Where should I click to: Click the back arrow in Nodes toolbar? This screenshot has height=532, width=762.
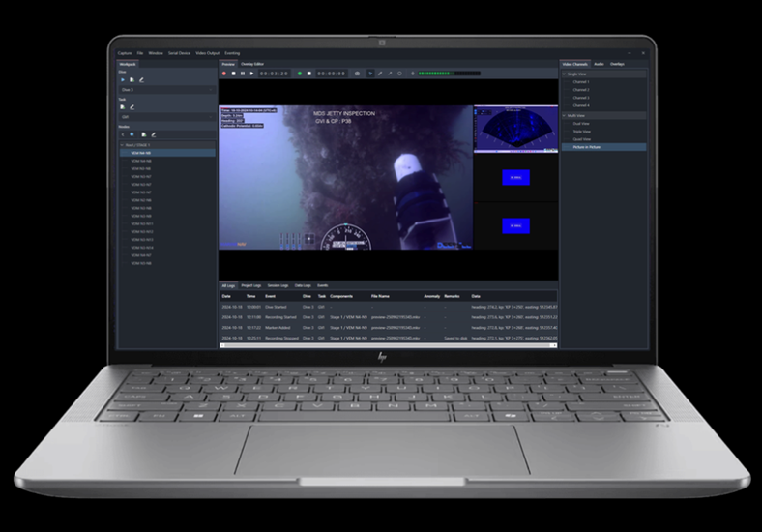click(123, 134)
